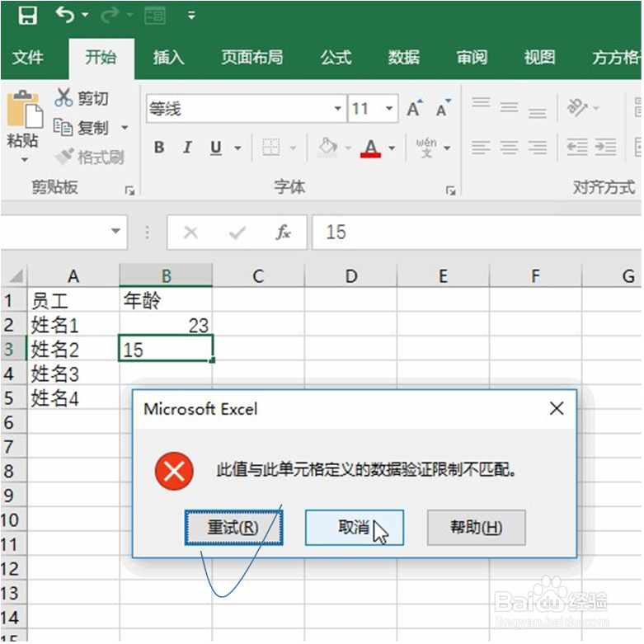Open the font size dropdown showing 11
The height and width of the screenshot is (644, 644).
click(x=388, y=109)
